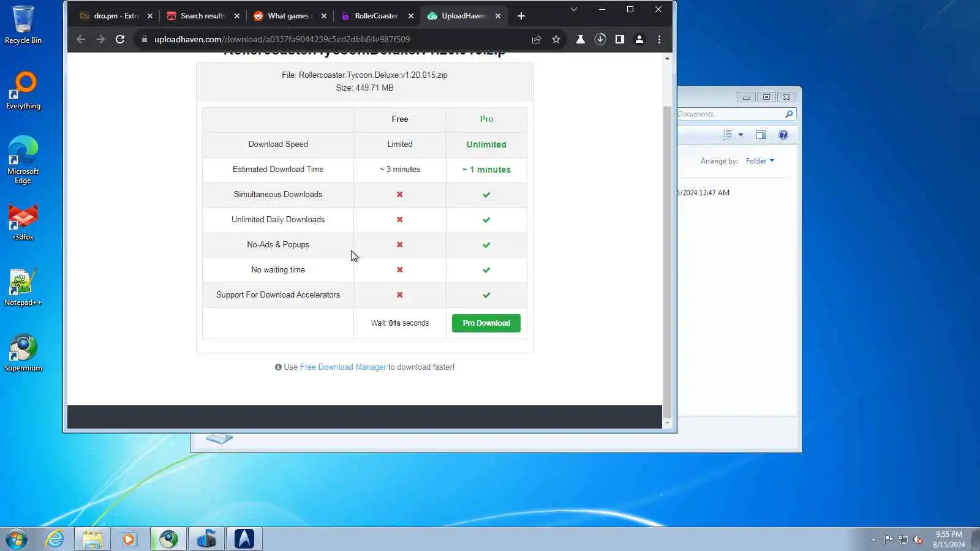
Task: Close the Search results tab
Action: coord(237,16)
